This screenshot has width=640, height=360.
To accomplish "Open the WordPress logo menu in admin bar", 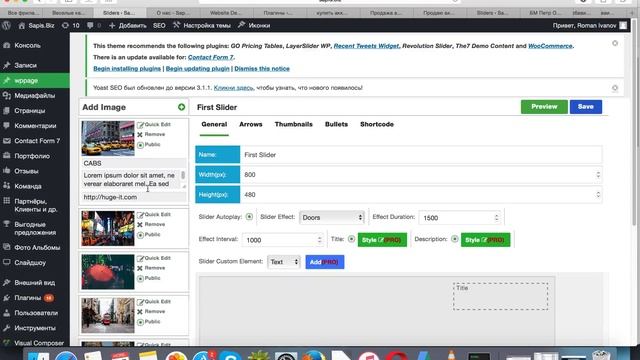I will (x=6, y=25).
